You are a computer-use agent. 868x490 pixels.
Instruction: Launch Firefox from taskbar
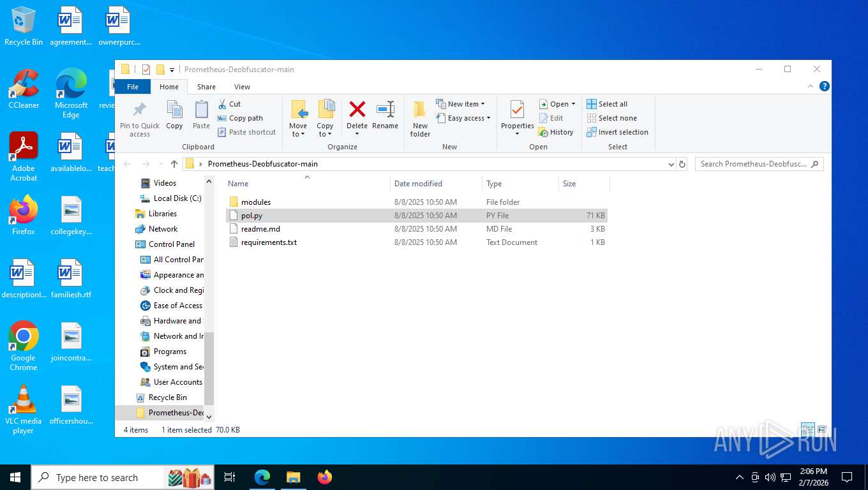click(325, 477)
